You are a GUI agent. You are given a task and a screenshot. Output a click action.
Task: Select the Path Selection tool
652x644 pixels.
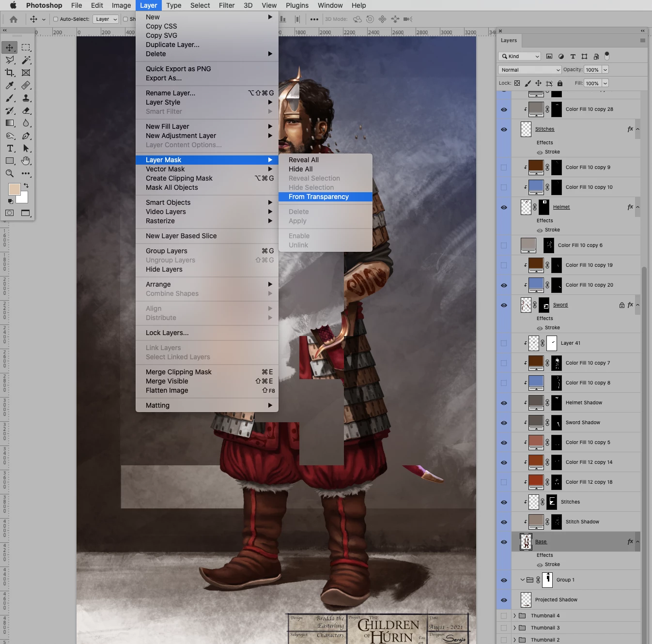pos(26,148)
